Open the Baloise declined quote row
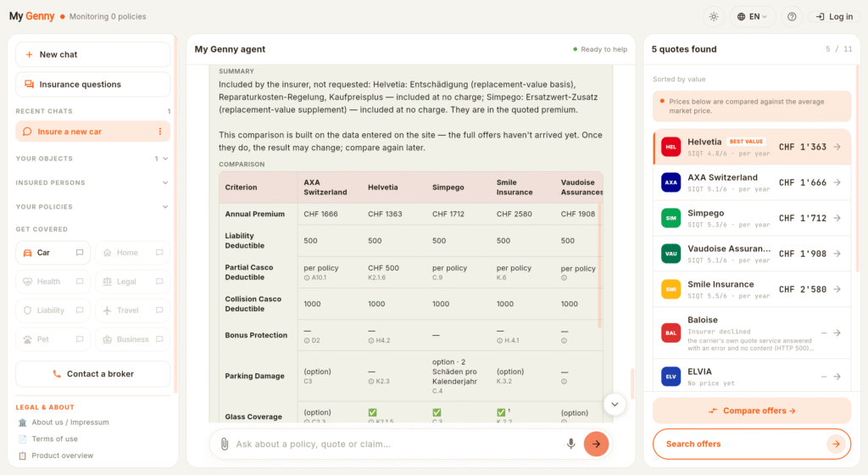Image resolution: width=868 pixels, height=475 pixels. 752,333
